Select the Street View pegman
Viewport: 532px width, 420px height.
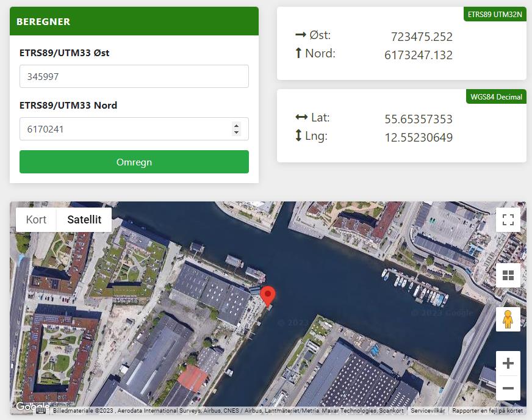coord(508,319)
